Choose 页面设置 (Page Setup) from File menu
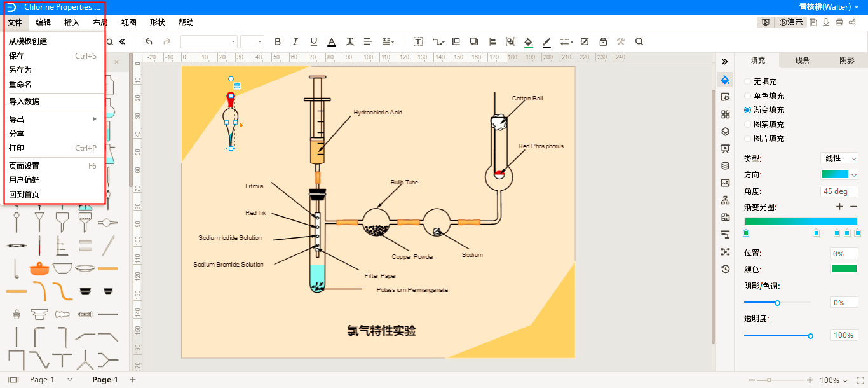 point(53,166)
